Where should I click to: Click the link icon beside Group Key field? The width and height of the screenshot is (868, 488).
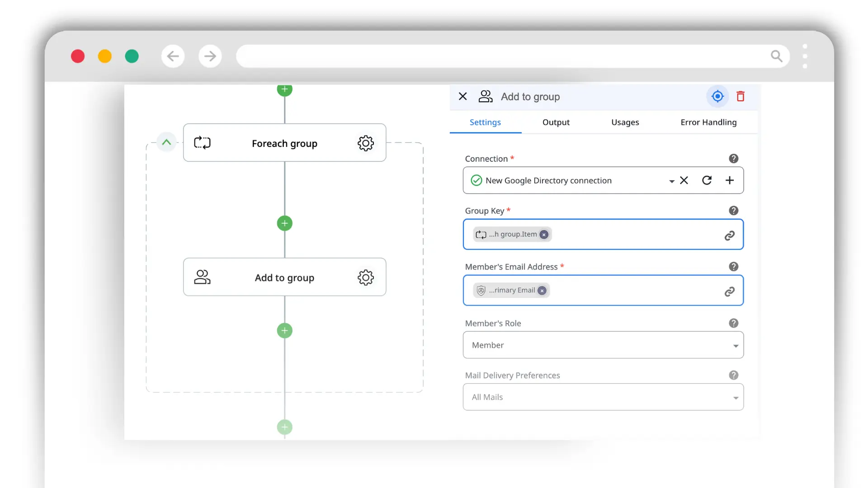pyautogui.click(x=729, y=235)
